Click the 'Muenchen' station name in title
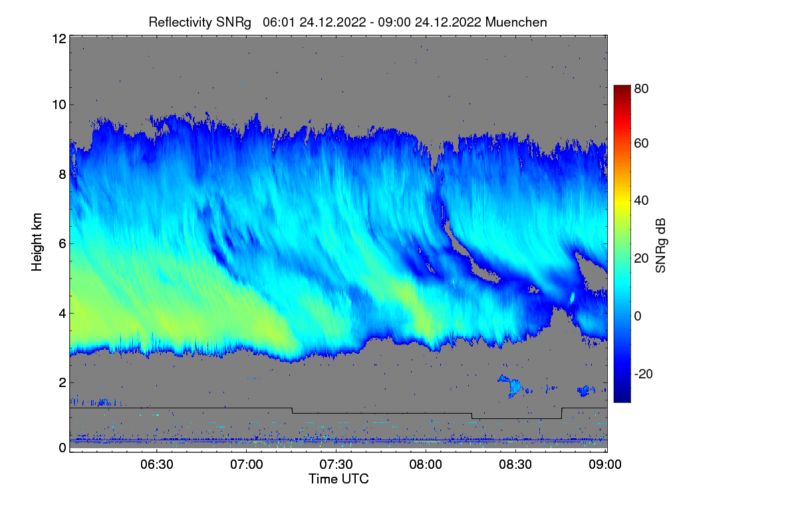Image resolution: width=798 pixels, height=532 pixels. 517,22
